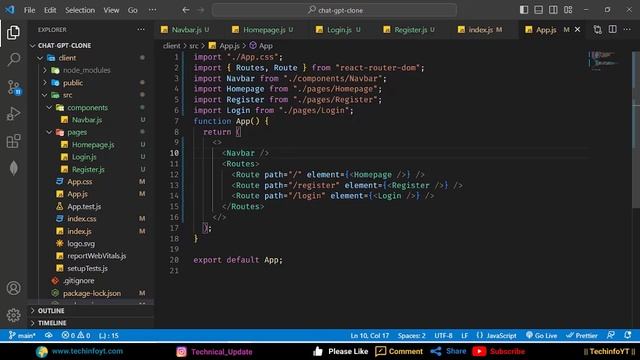Open App.test.js in the explorer tree
This screenshot has width=640, height=360.
pos(84,207)
